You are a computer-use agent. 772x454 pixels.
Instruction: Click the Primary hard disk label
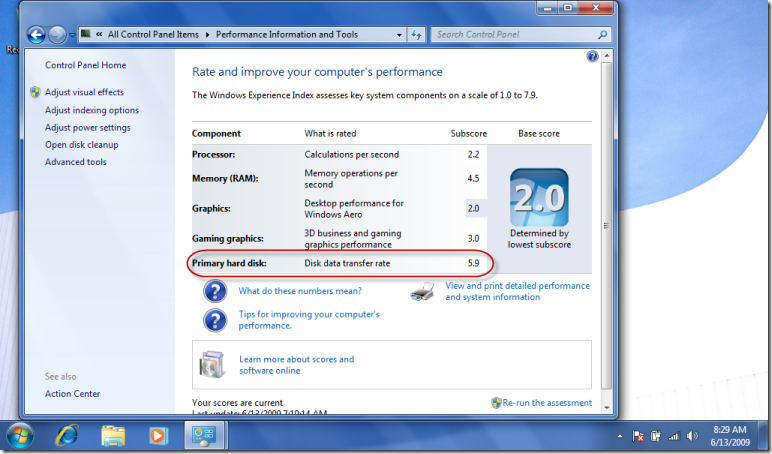[x=229, y=263]
